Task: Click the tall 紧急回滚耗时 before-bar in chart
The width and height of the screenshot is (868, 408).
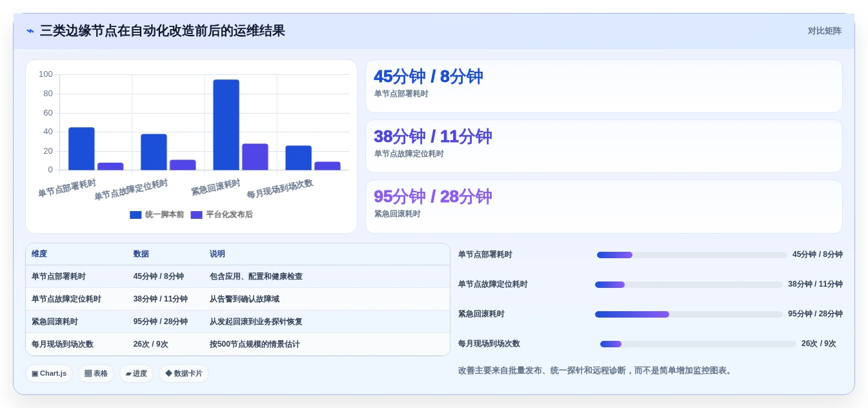Action: pos(226,125)
